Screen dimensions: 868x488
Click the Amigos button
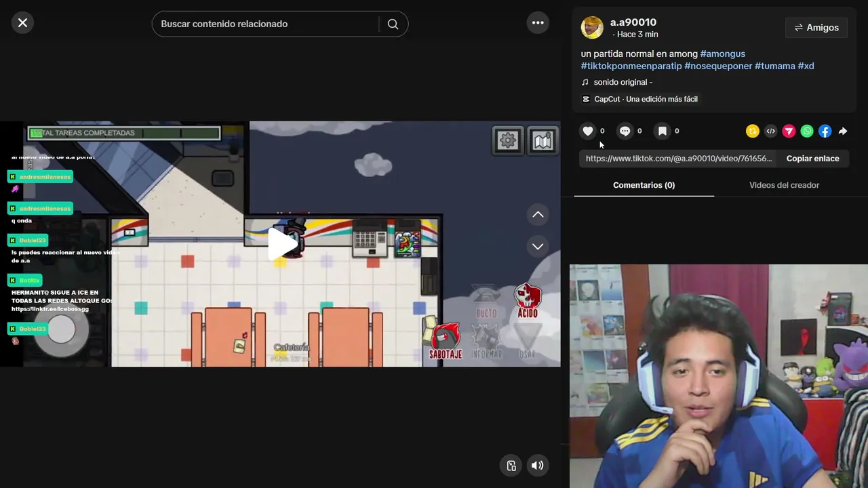(x=816, y=28)
